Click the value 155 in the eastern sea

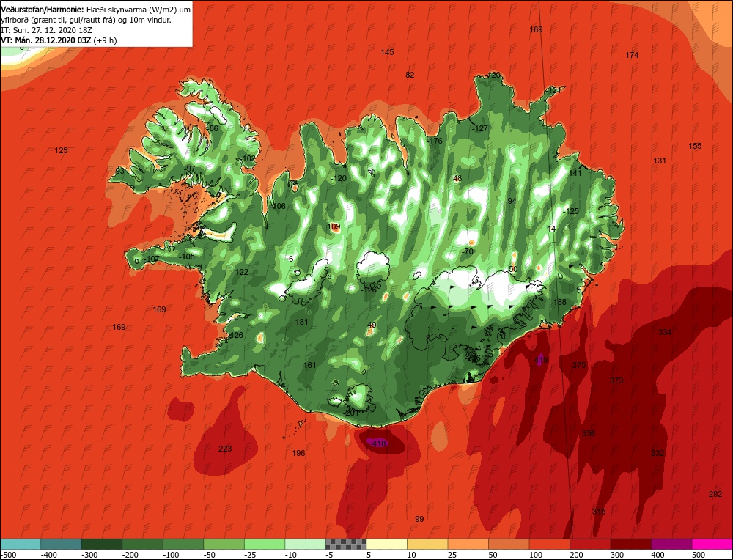click(695, 146)
